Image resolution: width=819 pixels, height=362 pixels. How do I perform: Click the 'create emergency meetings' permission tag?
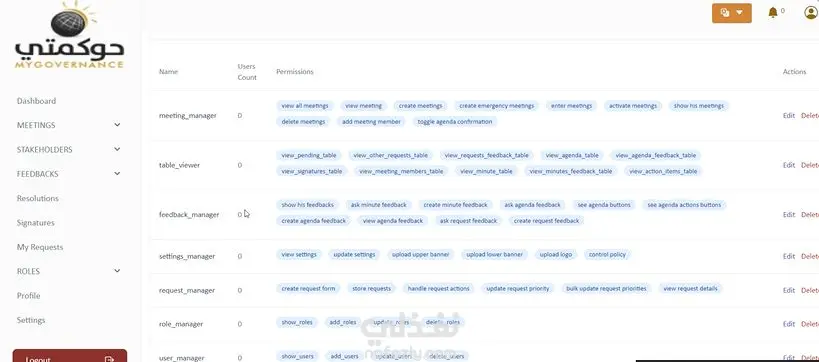pyautogui.click(x=496, y=106)
